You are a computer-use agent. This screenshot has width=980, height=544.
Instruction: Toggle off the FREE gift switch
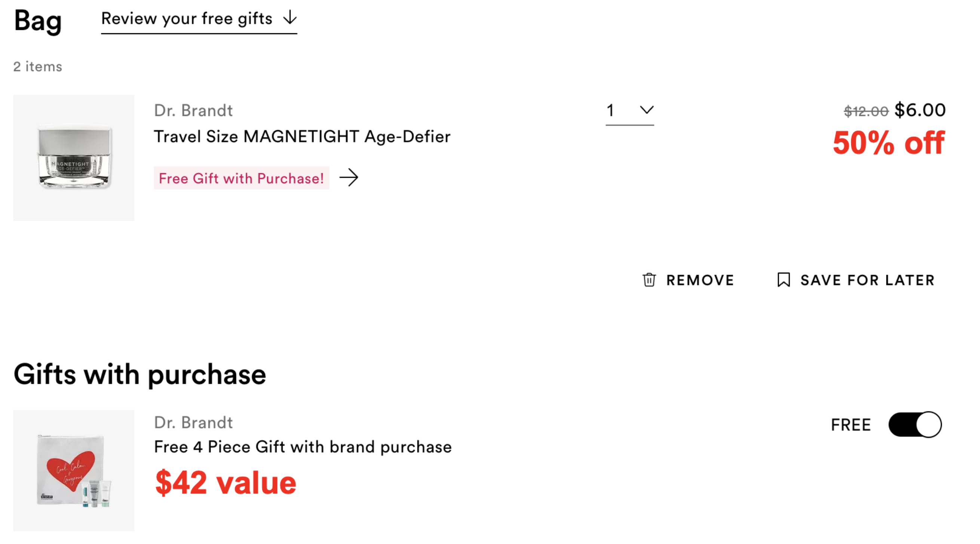click(x=915, y=425)
